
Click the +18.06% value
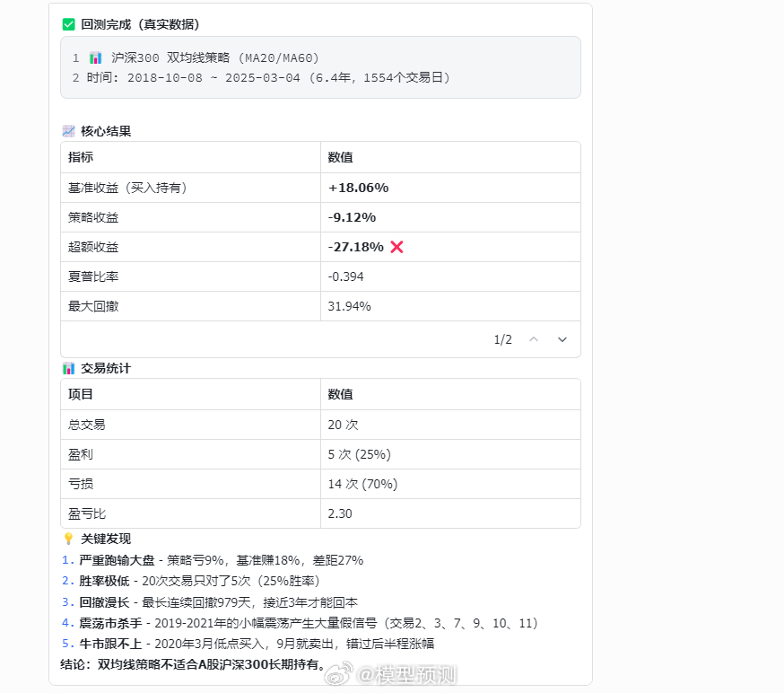(x=359, y=188)
